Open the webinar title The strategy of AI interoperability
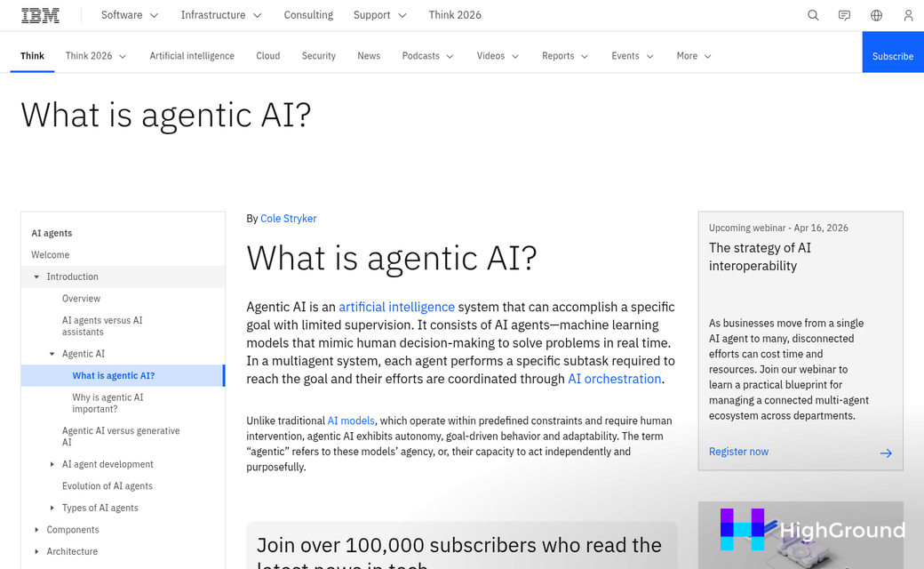Screen dimensions: 924x569 tap(760, 256)
